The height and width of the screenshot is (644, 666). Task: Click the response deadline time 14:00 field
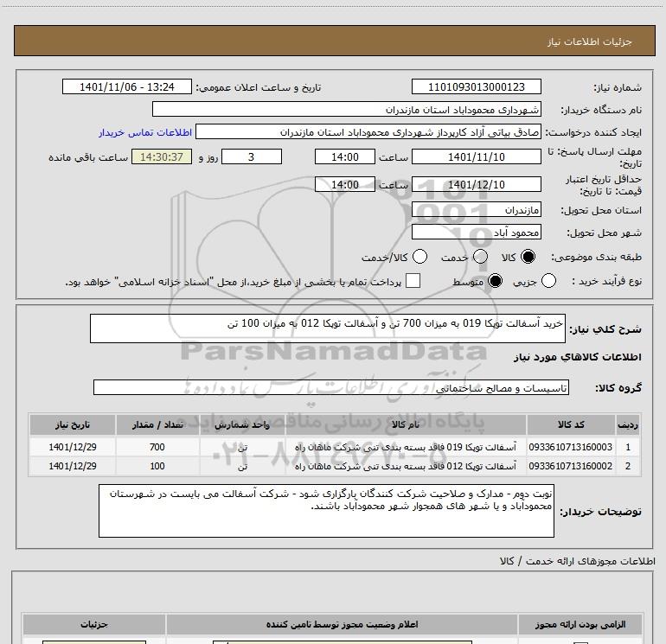[x=345, y=157]
